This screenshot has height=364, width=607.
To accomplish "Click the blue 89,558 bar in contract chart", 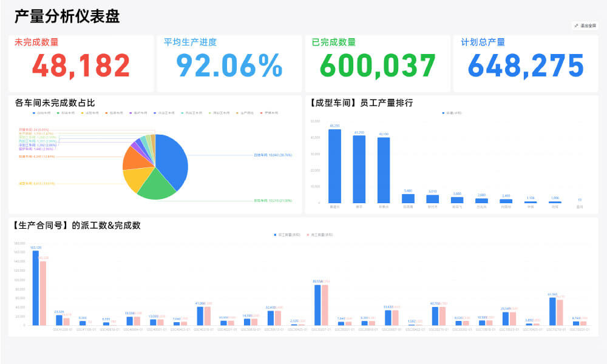I will tap(317, 305).
